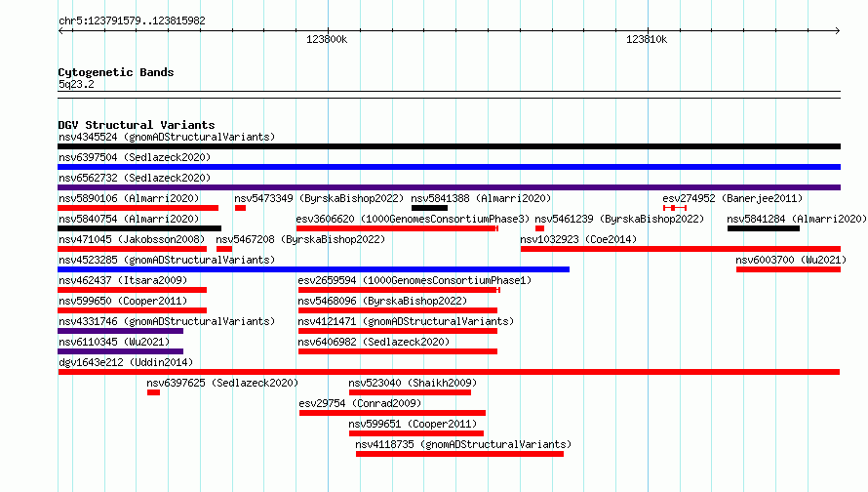The image size is (868, 492).
Task: Select nsv5840754 (Almarri2020) label
Action: click(129, 219)
